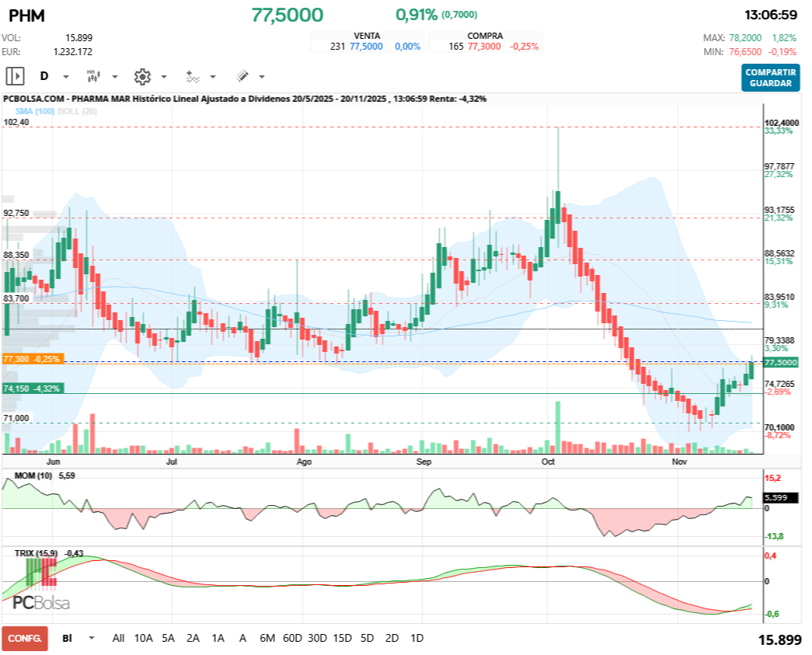Click the side panel toggle icon
Screen dimensions: 812x655
15,76
